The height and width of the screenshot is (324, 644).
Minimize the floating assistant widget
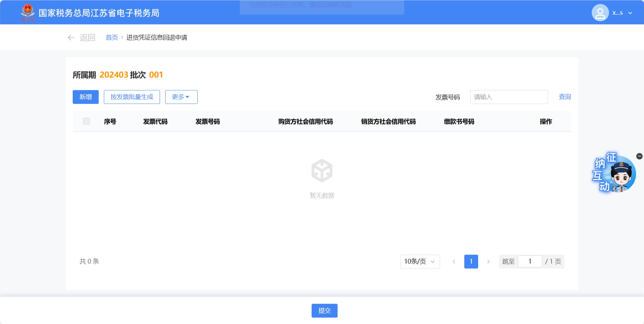(639, 156)
